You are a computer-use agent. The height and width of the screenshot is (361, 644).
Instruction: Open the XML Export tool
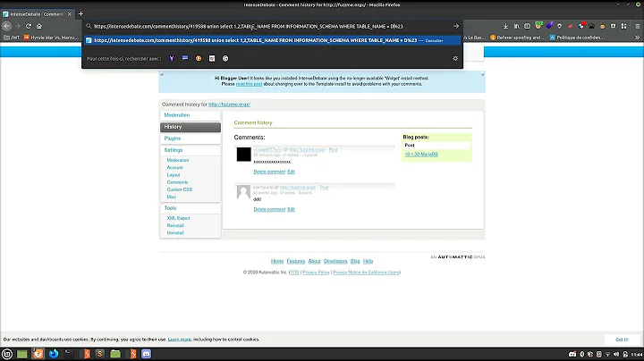click(x=178, y=218)
